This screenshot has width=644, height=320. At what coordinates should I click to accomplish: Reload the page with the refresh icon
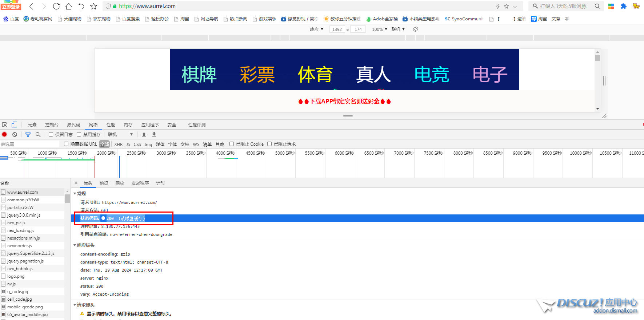point(56,6)
